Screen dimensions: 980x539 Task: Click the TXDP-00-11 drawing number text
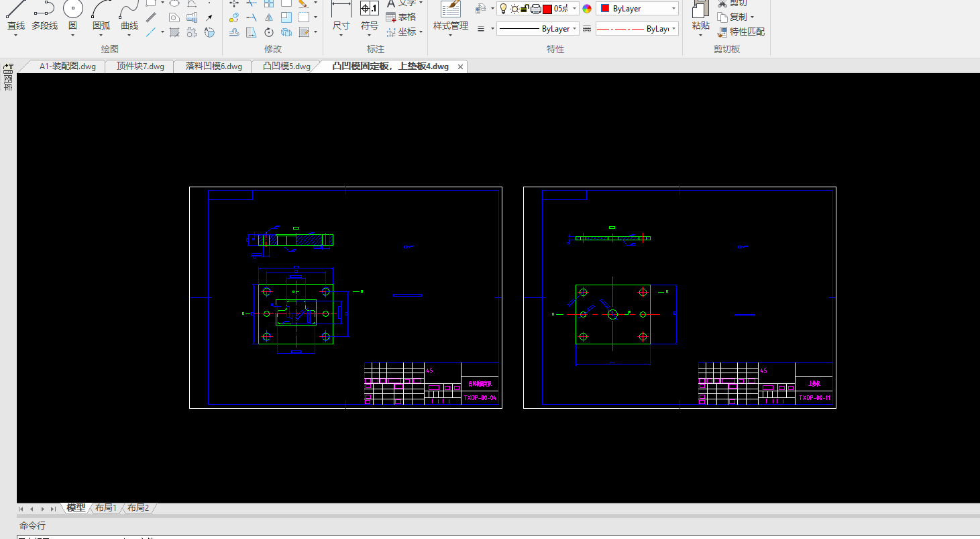(814, 398)
